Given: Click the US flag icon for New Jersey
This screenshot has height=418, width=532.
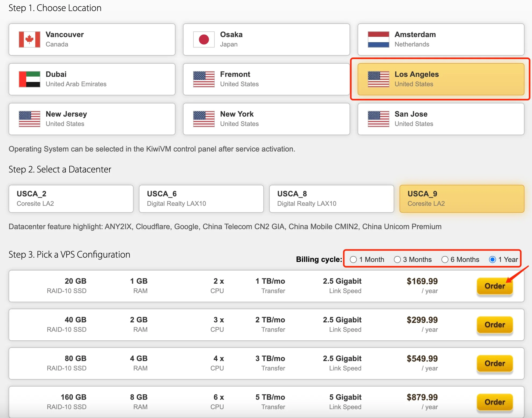Looking at the screenshot, I should [30, 119].
